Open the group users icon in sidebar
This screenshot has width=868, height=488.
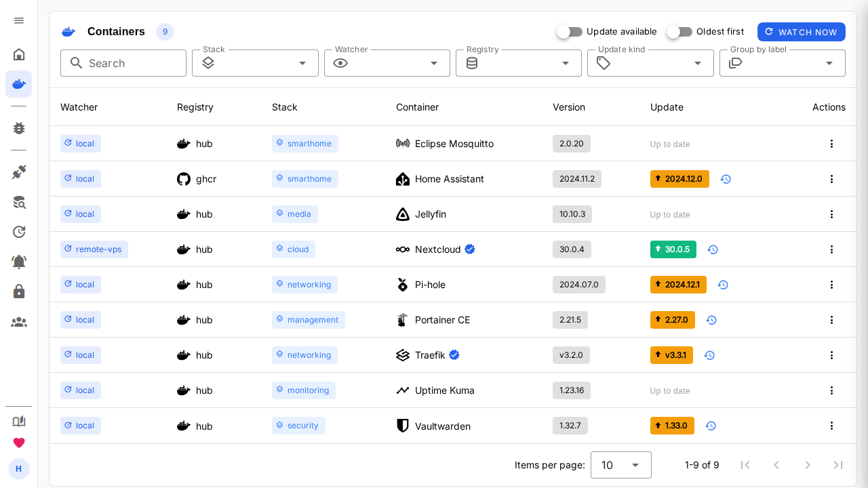pyautogui.click(x=19, y=322)
